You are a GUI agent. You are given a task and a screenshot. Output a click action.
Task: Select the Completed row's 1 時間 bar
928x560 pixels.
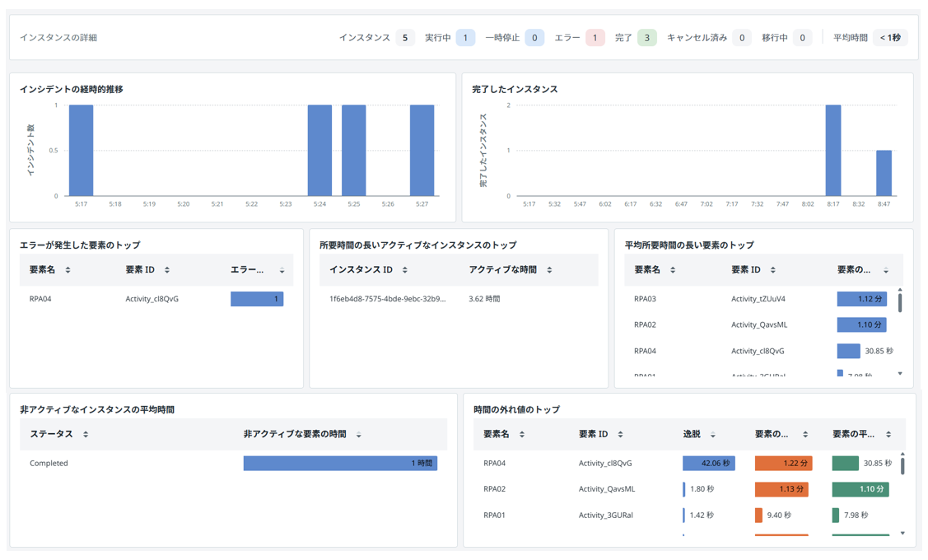pos(340,464)
